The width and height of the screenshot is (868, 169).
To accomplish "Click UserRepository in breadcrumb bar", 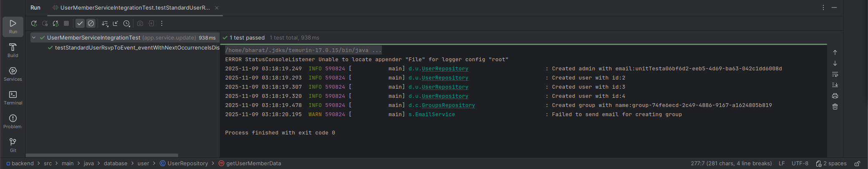I will point(187,164).
